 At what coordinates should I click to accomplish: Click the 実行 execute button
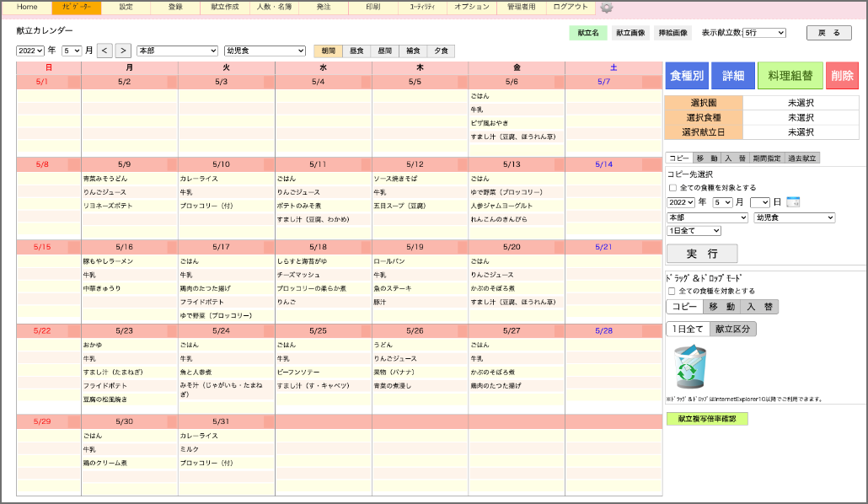pyautogui.click(x=702, y=254)
